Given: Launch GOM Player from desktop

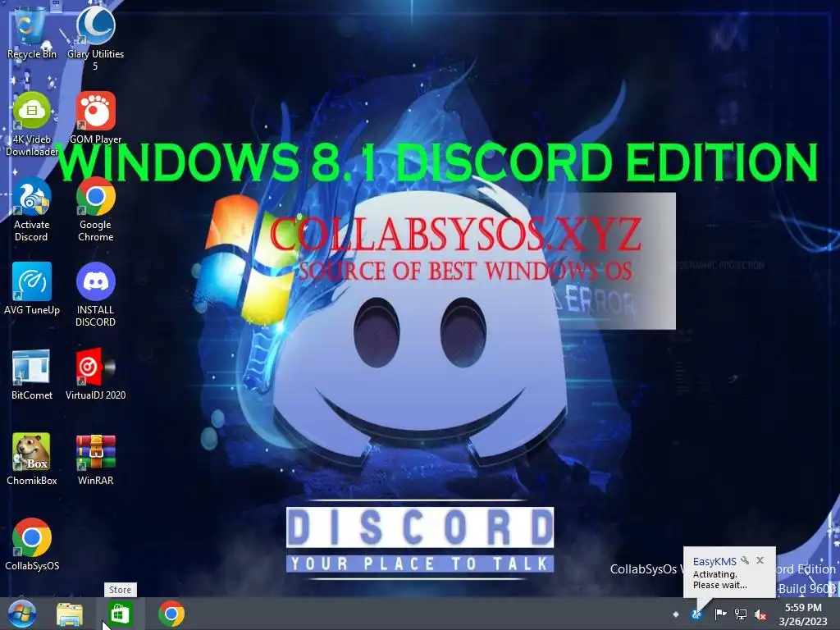Looking at the screenshot, I should (95, 118).
